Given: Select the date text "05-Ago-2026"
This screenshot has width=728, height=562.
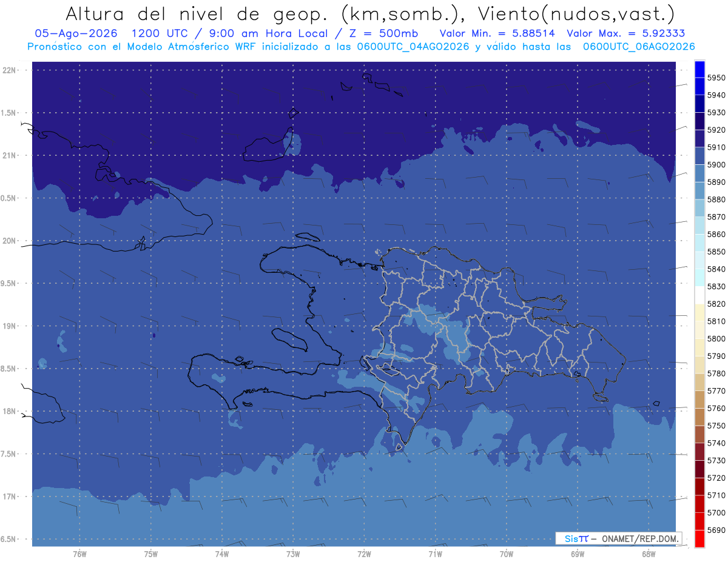Looking at the screenshot, I should coord(76,33).
